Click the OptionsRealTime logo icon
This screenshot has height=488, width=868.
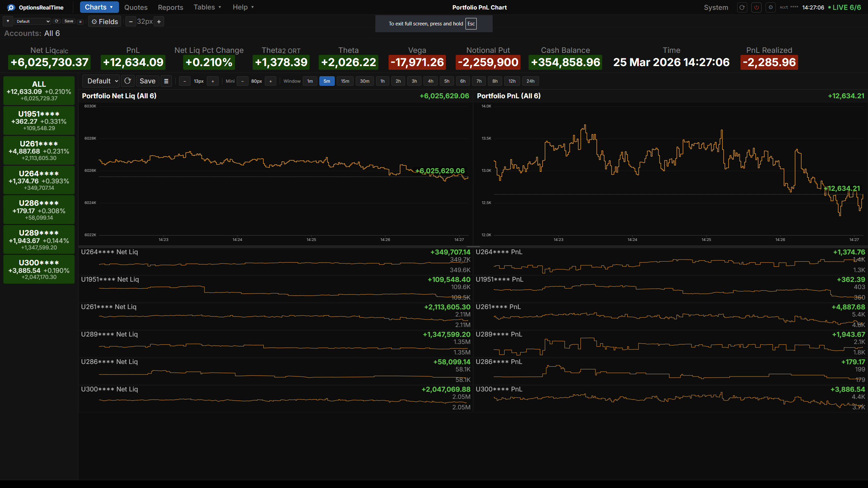click(x=11, y=7)
